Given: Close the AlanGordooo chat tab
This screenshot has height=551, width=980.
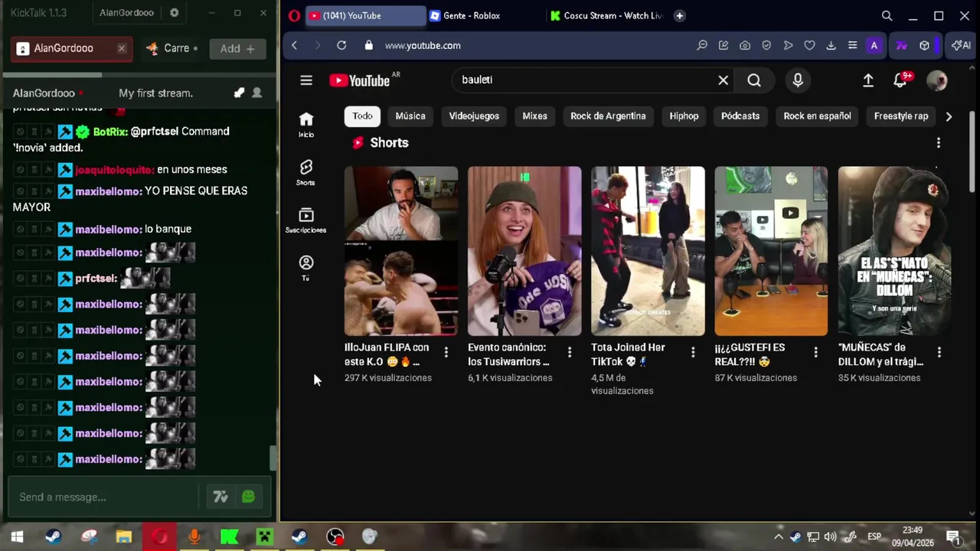Looking at the screenshot, I should (x=121, y=48).
